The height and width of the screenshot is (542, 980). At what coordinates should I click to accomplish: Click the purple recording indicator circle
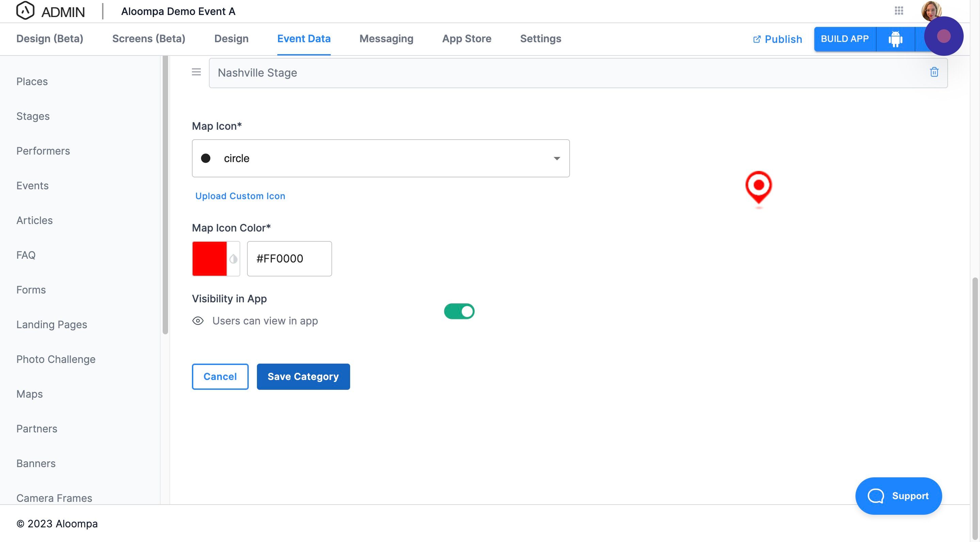(944, 36)
